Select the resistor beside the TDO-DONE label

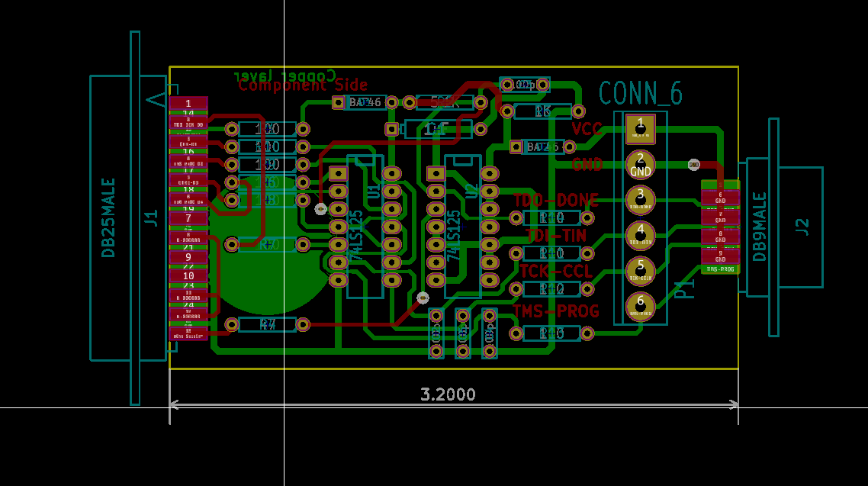551,217
